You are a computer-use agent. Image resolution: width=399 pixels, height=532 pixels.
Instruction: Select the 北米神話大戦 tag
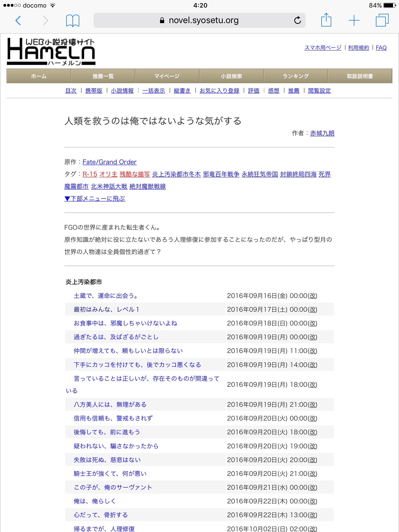click(x=109, y=187)
